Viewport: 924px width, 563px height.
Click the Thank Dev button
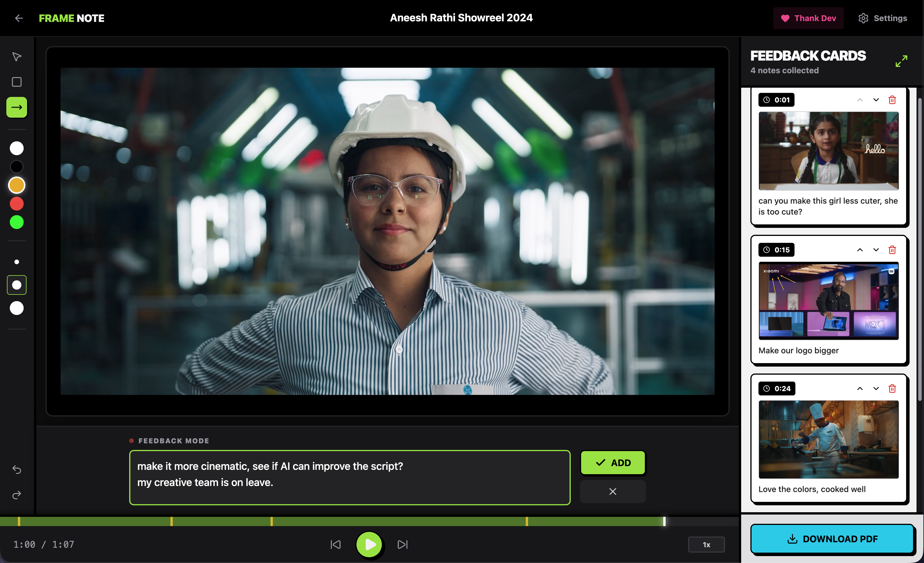pos(808,18)
